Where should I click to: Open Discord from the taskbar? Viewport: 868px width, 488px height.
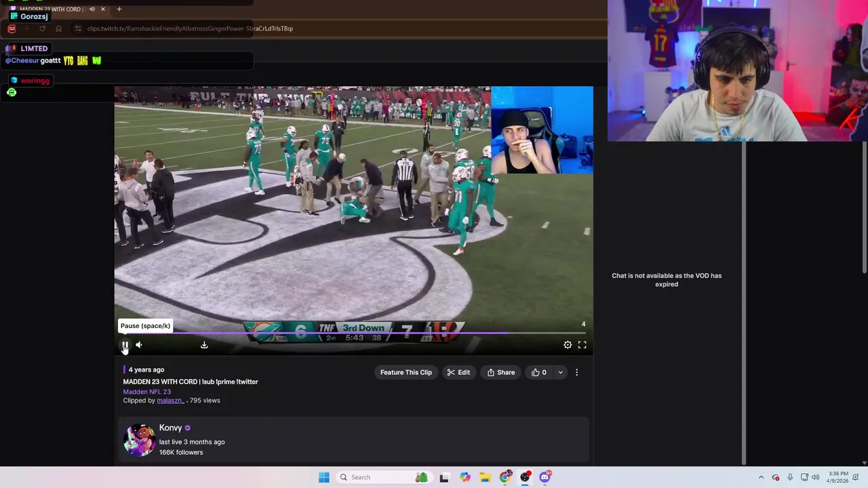[545, 477]
